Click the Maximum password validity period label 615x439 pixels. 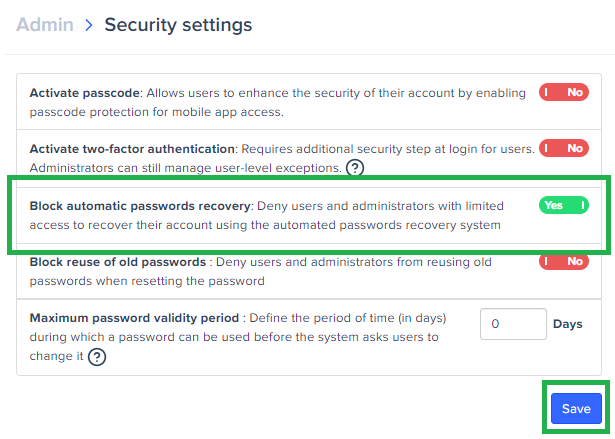tap(133, 318)
